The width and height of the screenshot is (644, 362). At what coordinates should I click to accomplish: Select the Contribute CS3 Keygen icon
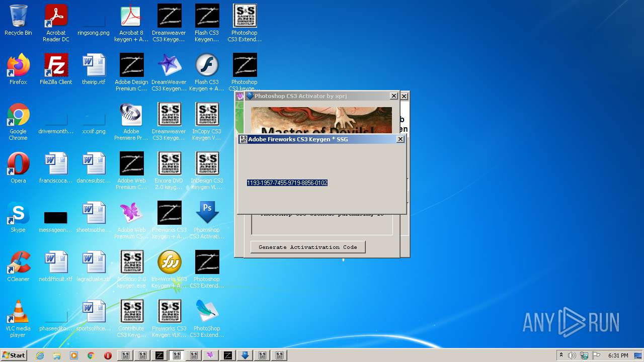click(131, 319)
